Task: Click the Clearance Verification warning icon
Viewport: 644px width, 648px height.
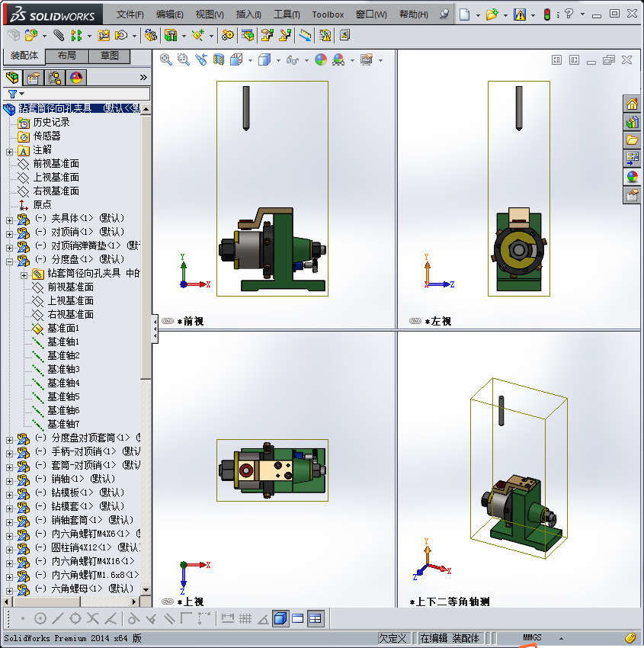Action: tap(325, 36)
